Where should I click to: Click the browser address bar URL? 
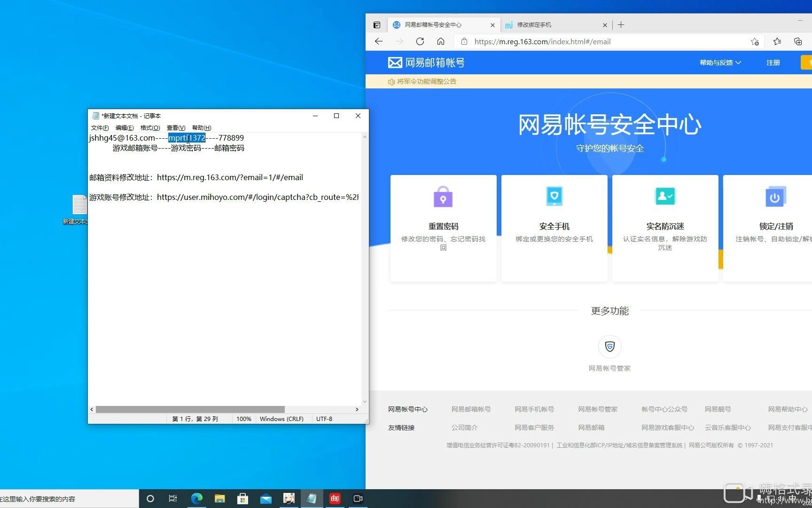point(542,41)
